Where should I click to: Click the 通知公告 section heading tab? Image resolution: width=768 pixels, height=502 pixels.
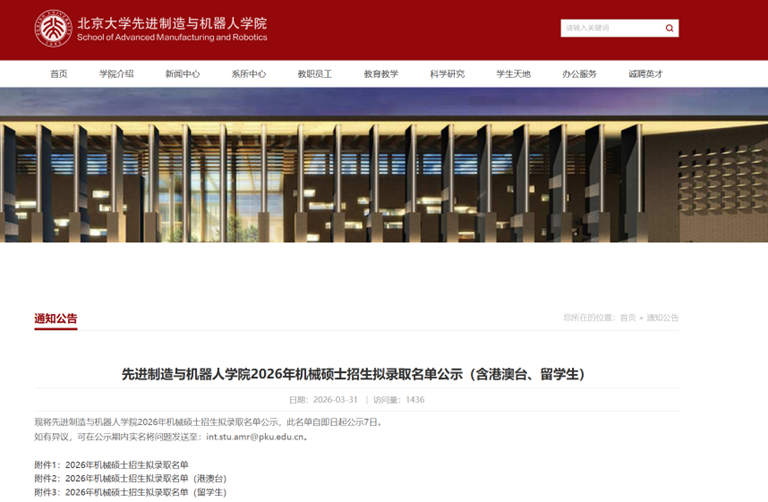click(x=56, y=319)
